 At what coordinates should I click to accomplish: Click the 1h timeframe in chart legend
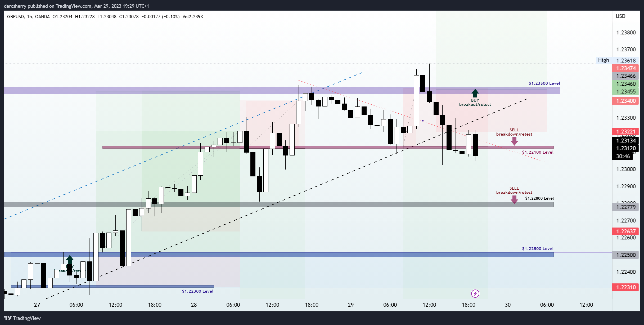[x=29, y=16]
